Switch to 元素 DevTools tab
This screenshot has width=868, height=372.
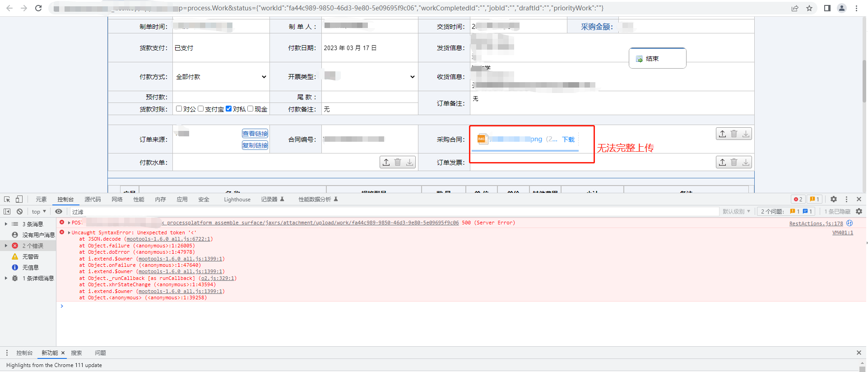pyautogui.click(x=41, y=199)
